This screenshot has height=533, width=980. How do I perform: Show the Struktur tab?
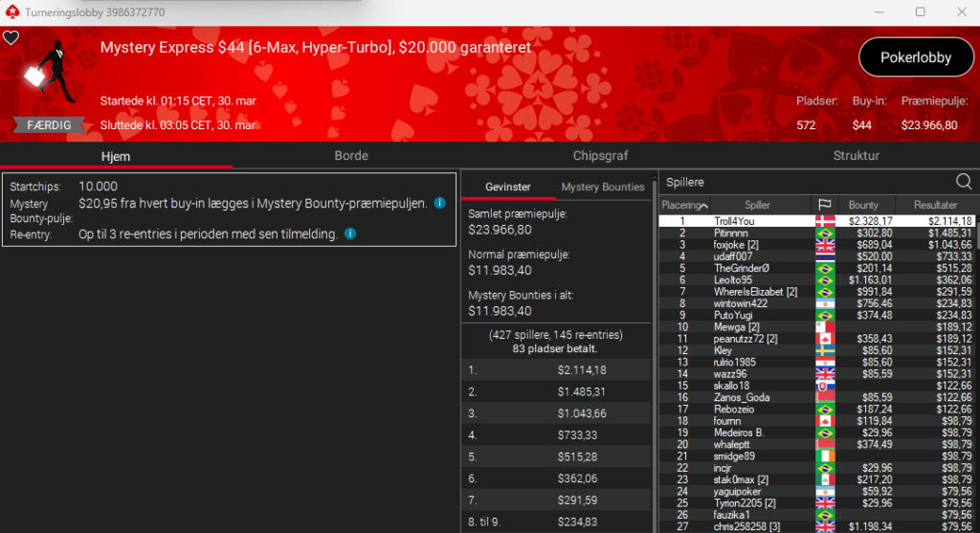[x=856, y=155]
